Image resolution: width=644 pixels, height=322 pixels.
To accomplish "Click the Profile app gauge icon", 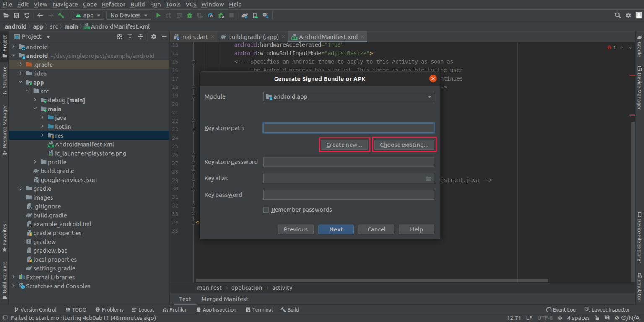I will pyautogui.click(x=210, y=16).
